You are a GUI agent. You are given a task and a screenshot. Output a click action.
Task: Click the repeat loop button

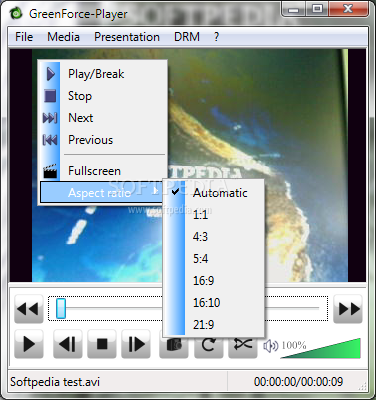point(208,347)
